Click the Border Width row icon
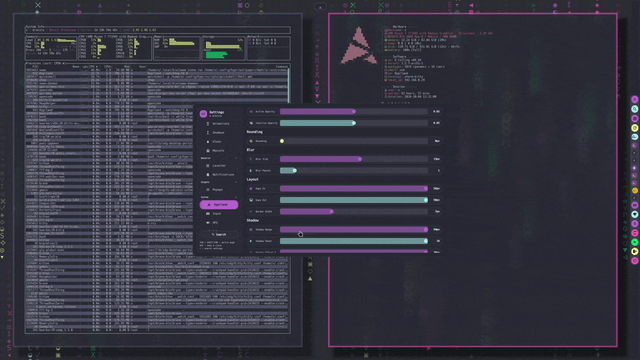The width and height of the screenshot is (640, 360). (251, 211)
